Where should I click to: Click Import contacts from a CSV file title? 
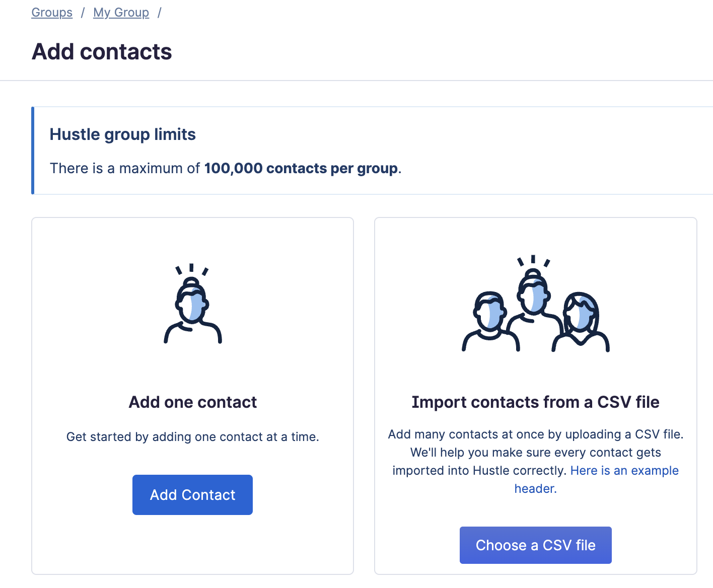coord(536,402)
